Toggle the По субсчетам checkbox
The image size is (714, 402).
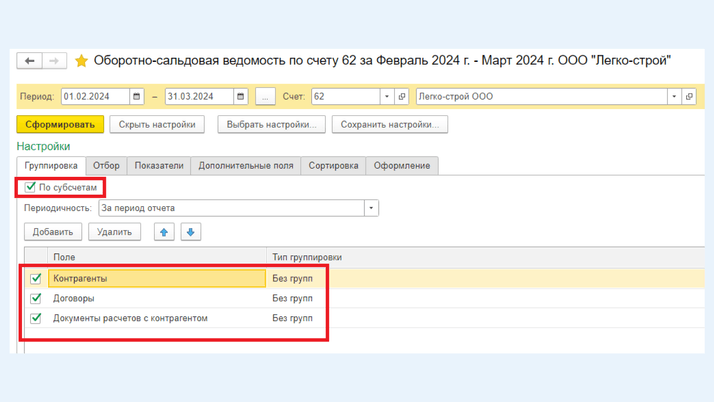pos(30,187)
